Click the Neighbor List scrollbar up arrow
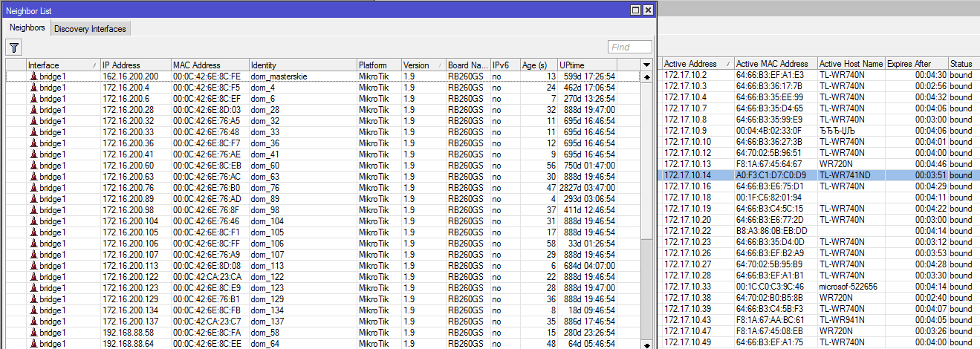 pos(646,76)
